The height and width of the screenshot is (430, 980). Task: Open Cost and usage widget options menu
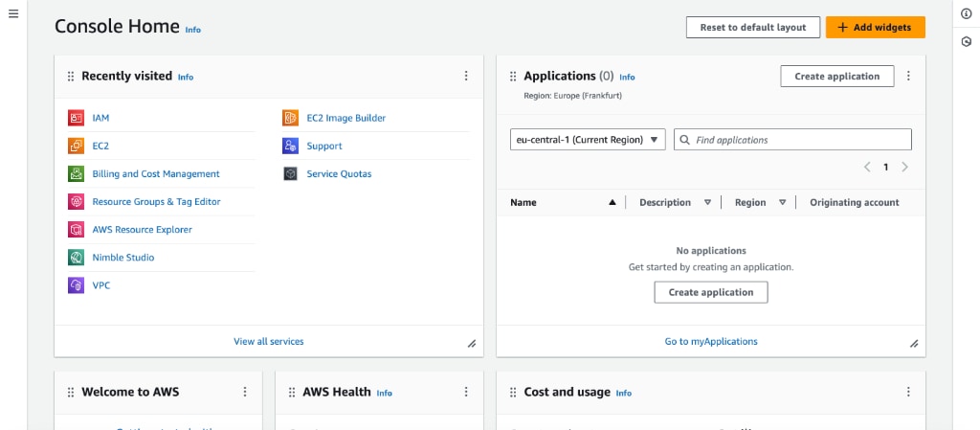click(909, 392)
